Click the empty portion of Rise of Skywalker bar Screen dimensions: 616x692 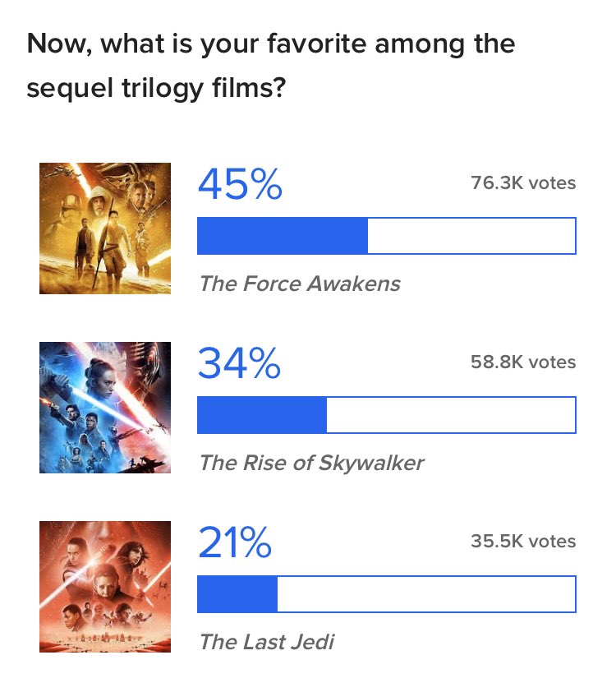(451, 415)
